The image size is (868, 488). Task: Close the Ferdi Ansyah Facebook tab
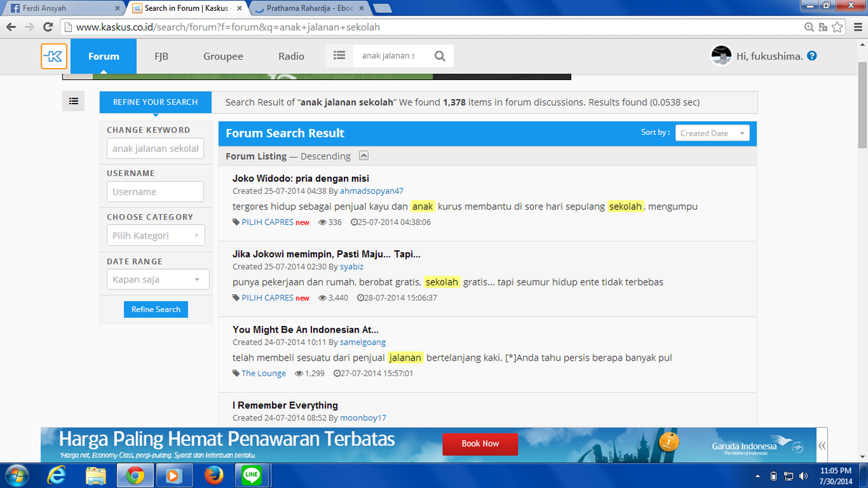coord(117,9)
